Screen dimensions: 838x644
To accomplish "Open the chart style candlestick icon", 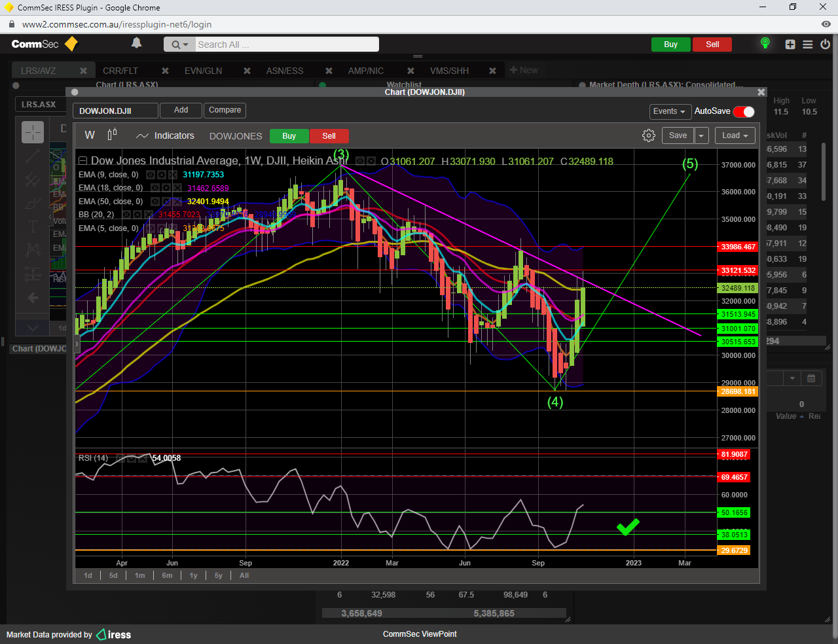I will point(112,135).
